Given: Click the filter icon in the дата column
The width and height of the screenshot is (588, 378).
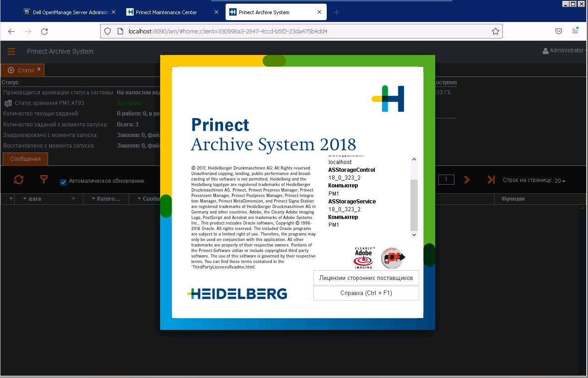Looking at the screenshot, I should point(25,199).
